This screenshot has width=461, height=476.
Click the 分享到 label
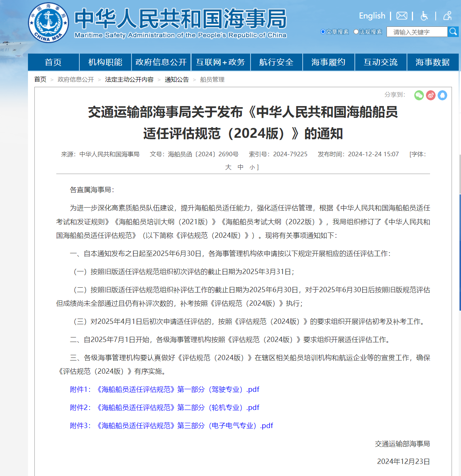pos(394,95)
